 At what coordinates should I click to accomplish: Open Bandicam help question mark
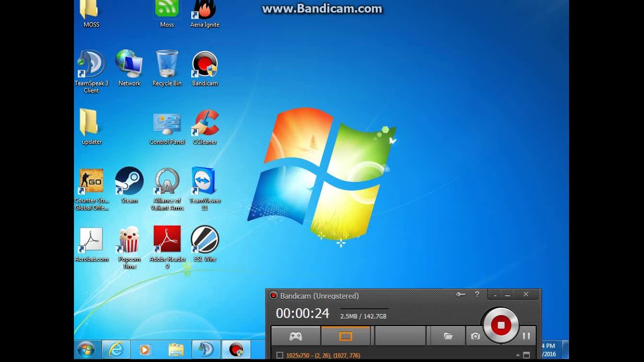[x=477, y=295]
